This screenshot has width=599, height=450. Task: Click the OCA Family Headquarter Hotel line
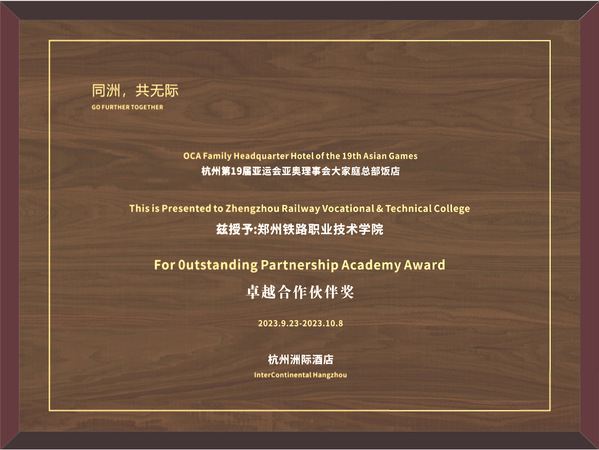[x=300, y=156]
